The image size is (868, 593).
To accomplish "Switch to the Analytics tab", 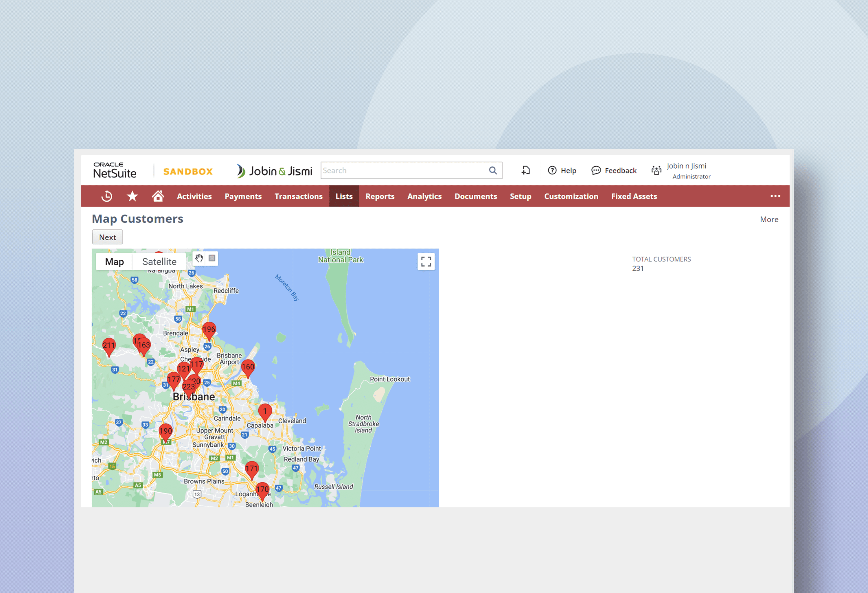I will point(424,196).
